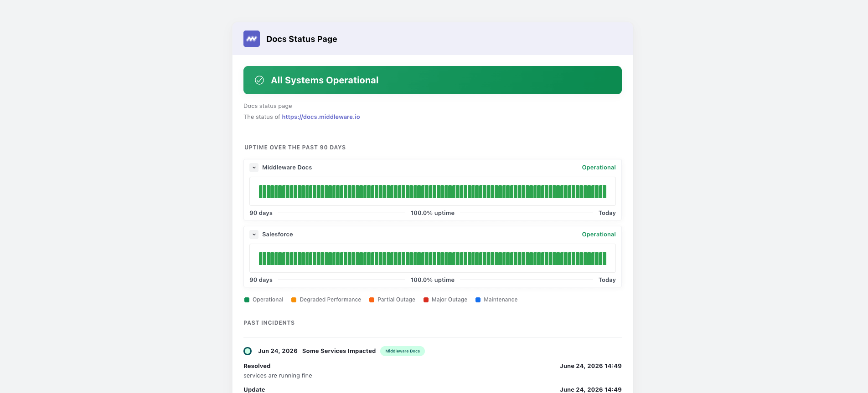Click the Docs Status Page title

302,39
